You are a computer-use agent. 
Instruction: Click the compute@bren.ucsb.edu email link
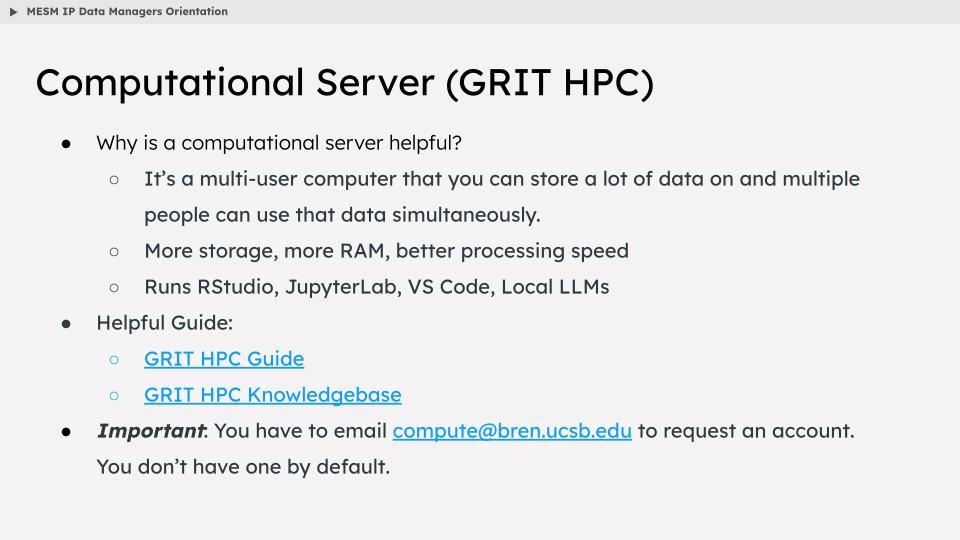pos(512,431)
